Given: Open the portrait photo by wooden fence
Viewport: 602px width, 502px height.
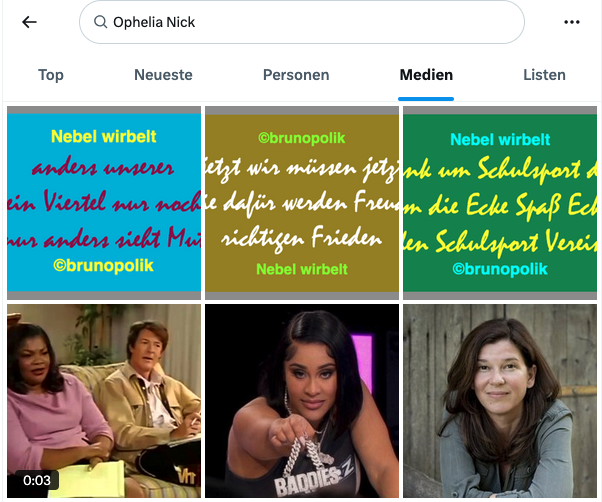Looking at the screenshot, I should tap(500, 401).
